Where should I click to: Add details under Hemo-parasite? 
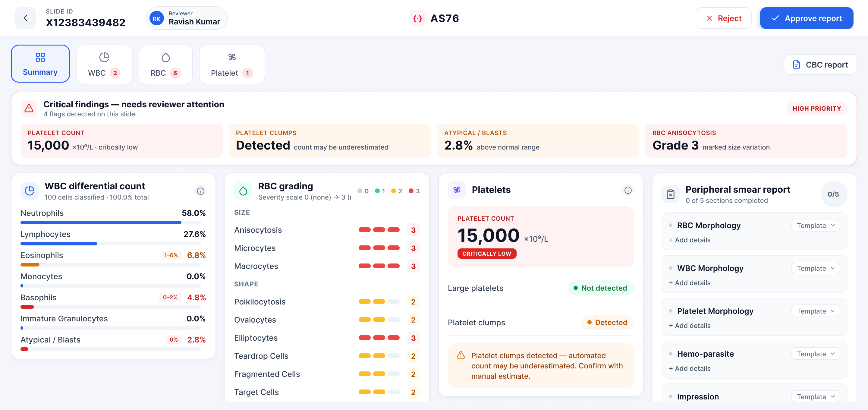[689, 368]
